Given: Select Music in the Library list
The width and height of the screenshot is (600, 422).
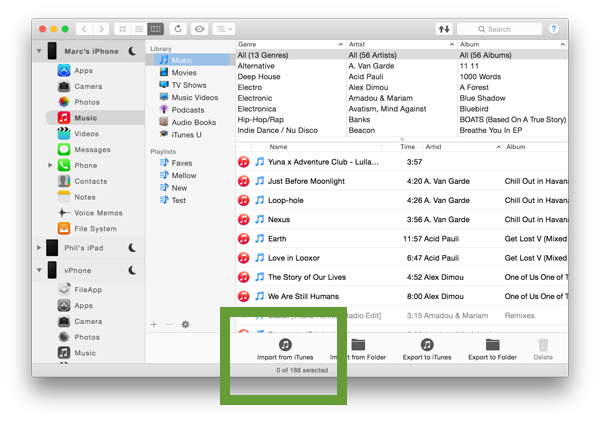Looking at the screenshot, I should [x=192, y=60].
